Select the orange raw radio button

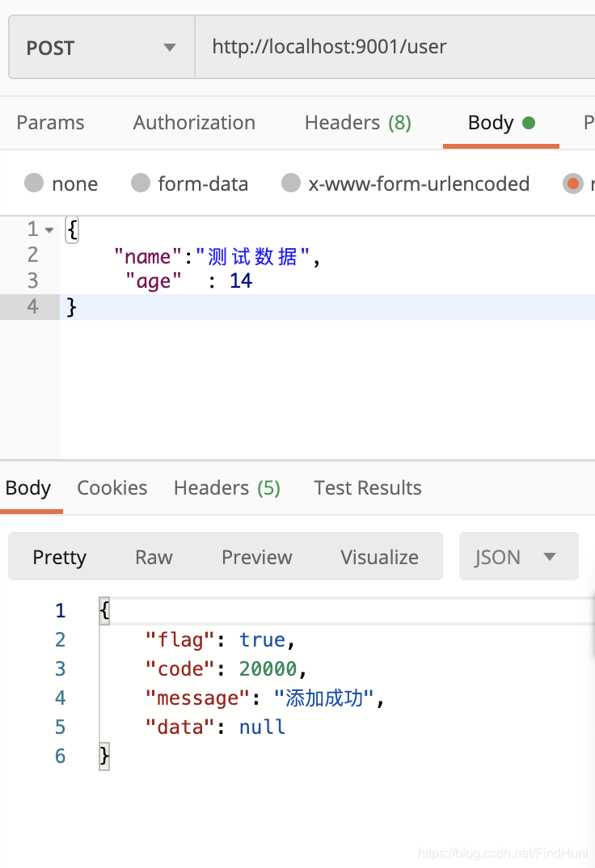573,183
